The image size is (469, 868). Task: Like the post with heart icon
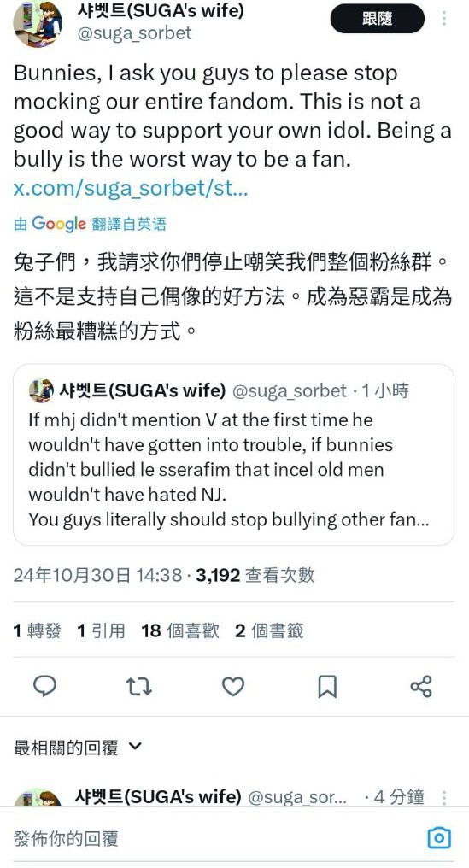pyautogui.click(x=233, y=686)
